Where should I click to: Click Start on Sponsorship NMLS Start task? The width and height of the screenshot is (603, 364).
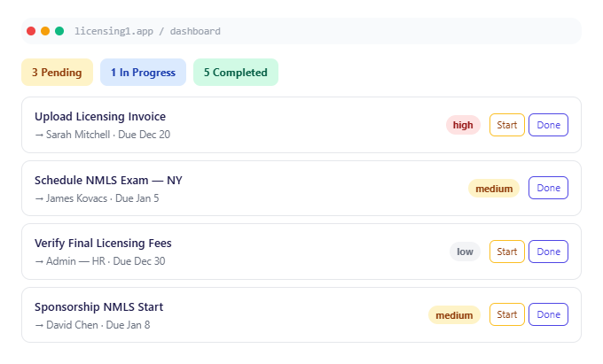[x=507, y=314]
